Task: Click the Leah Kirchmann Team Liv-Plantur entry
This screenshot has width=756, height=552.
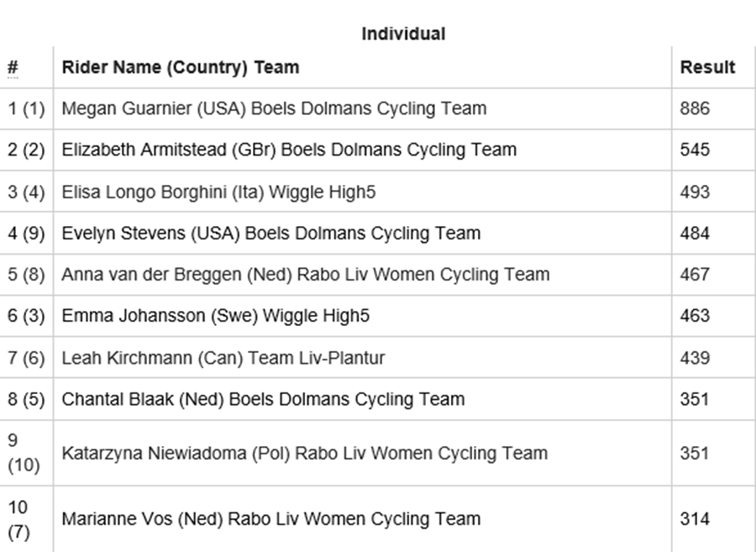Action: point(223,358)
